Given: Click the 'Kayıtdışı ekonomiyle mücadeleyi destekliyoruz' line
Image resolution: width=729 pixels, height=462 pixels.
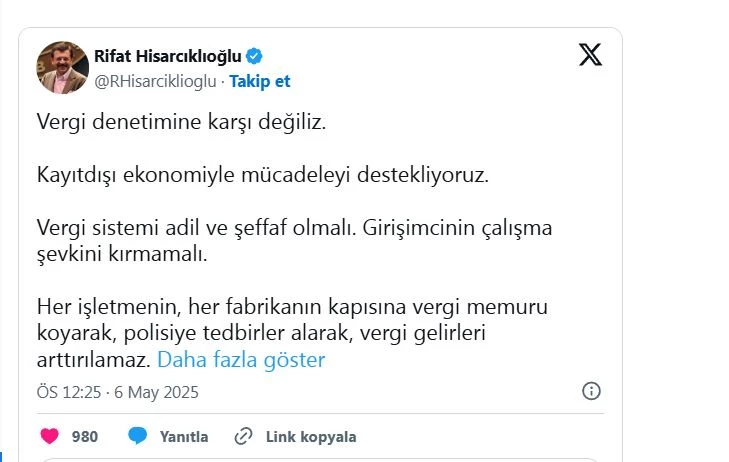Looking at the screenshot, I should pos(262,176).
